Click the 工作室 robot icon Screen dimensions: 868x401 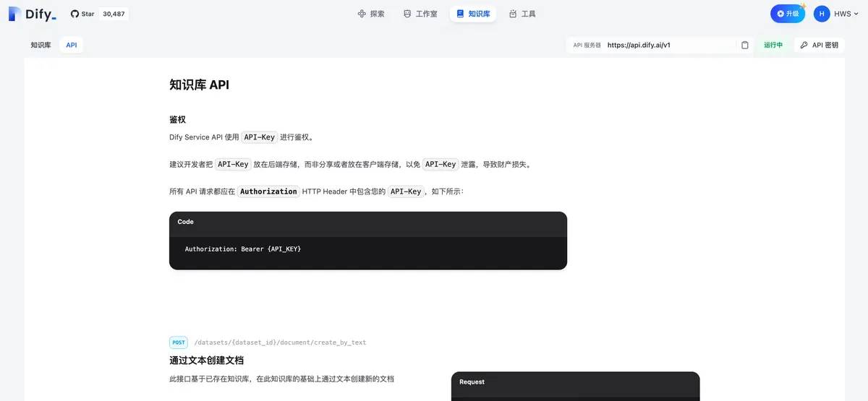(407, 14)
